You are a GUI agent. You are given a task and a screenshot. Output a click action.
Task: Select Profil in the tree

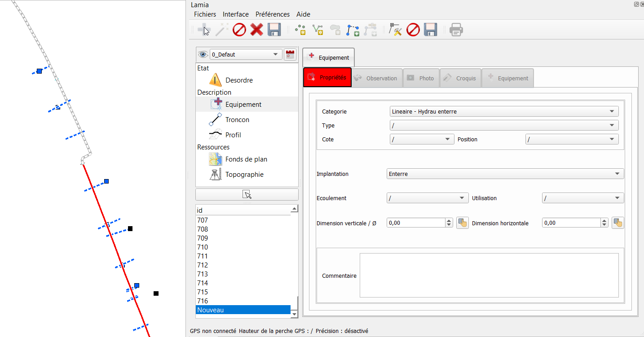(x=233, y=135)
